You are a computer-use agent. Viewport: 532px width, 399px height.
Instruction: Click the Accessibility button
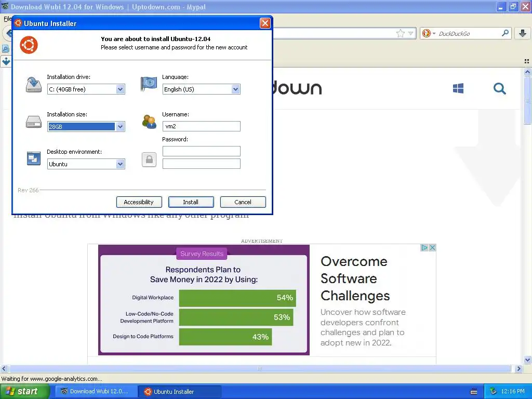tap(139, 202)
